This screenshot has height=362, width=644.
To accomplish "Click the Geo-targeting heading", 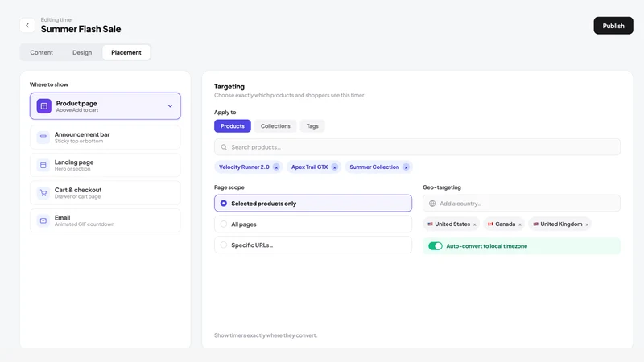I will coord(442,187).
